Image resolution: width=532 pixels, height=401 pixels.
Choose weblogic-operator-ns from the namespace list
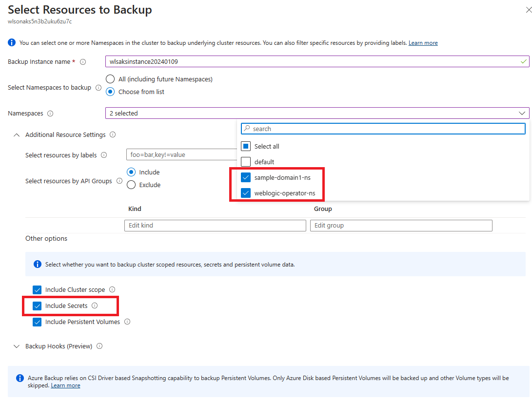[x=245, y=192]
